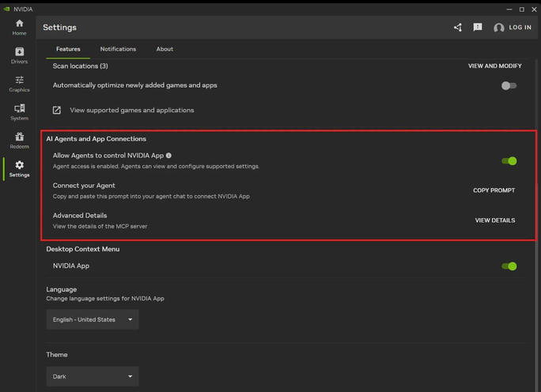Click the Desktop Context Menu heading
541x392 pixels.
tap(83, 249)
